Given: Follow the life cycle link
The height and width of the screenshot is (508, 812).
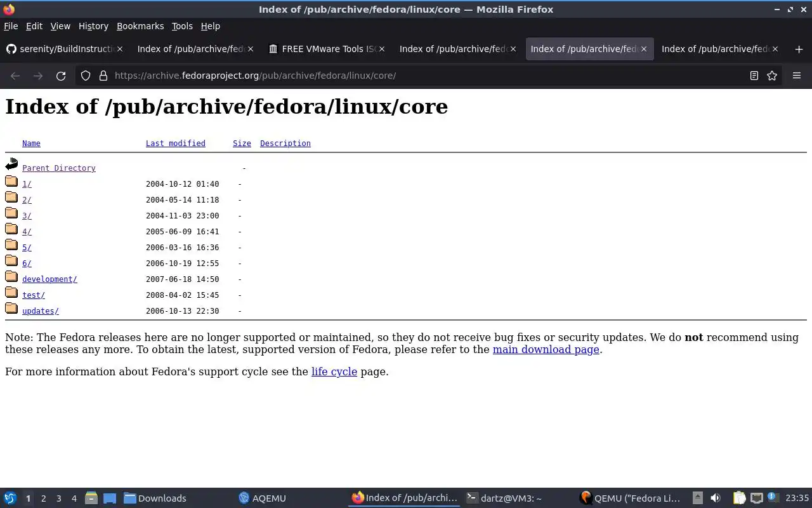Looking at the screenshot, I should [x=334, y=371].
